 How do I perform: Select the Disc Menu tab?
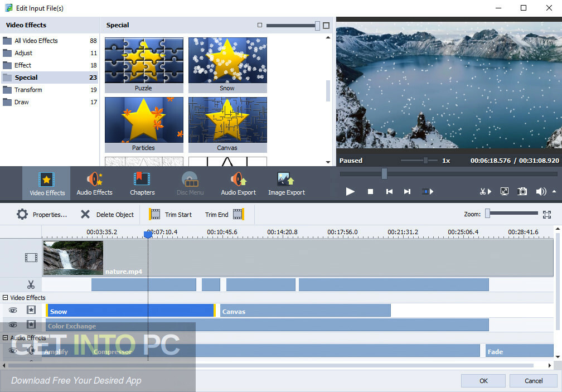pos(190,183)
